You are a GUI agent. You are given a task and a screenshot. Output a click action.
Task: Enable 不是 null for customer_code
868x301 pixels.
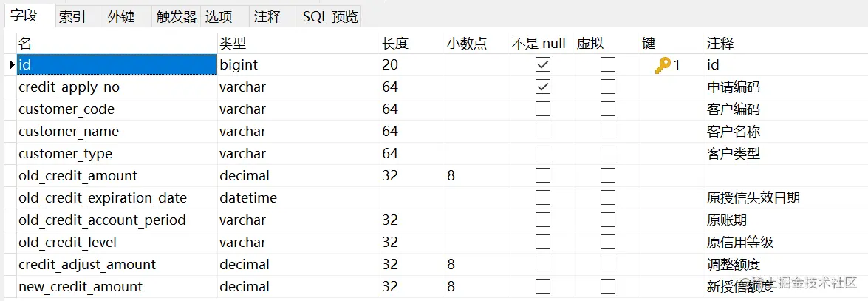coord(543,109)
